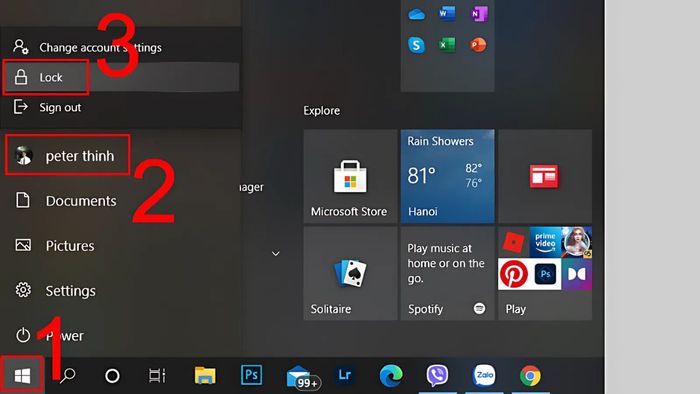Open File Explorer from taskbar
Image resolution: width=700 pixels, height=394 pixels.
205,375
